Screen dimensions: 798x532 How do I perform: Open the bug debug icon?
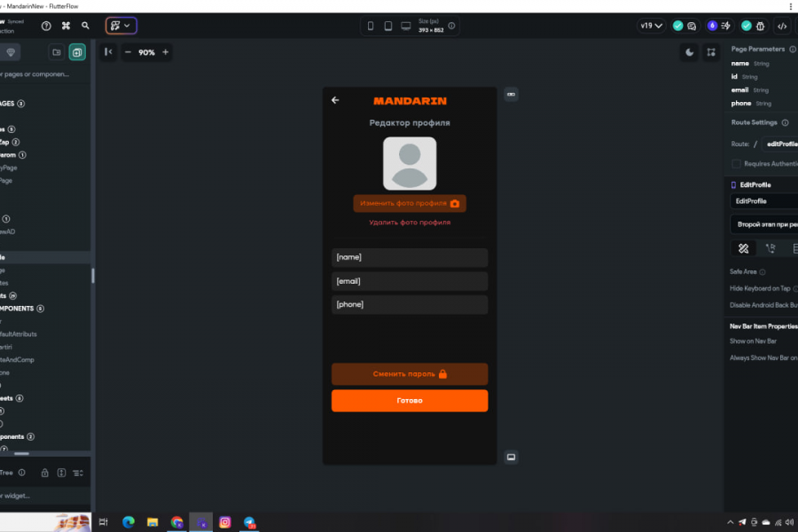pos(761,26)
